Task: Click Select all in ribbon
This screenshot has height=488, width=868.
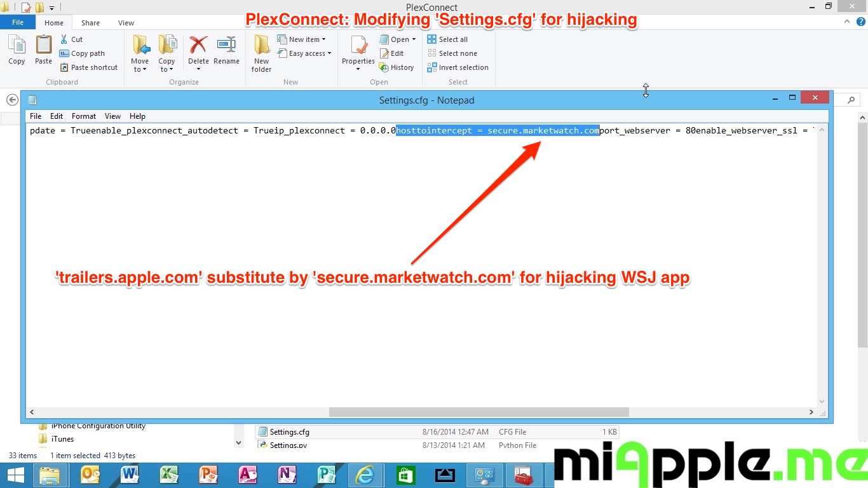Action: point(447,39)
